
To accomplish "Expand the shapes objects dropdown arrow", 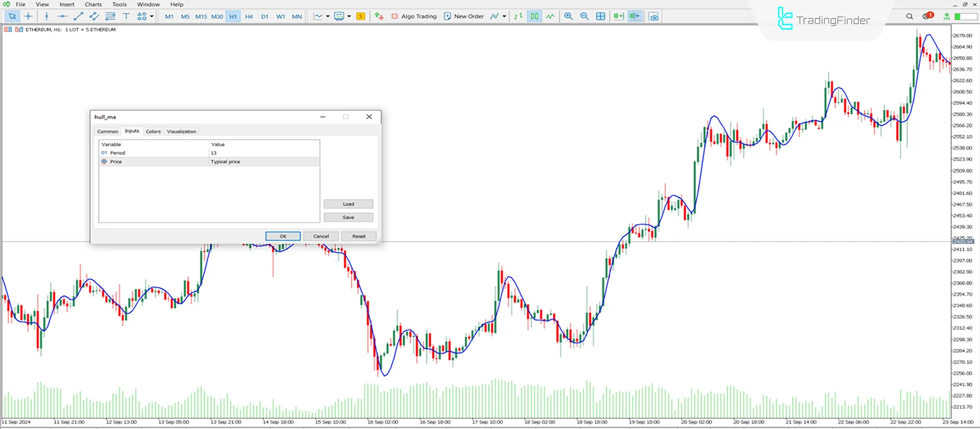I will (152, 16).
